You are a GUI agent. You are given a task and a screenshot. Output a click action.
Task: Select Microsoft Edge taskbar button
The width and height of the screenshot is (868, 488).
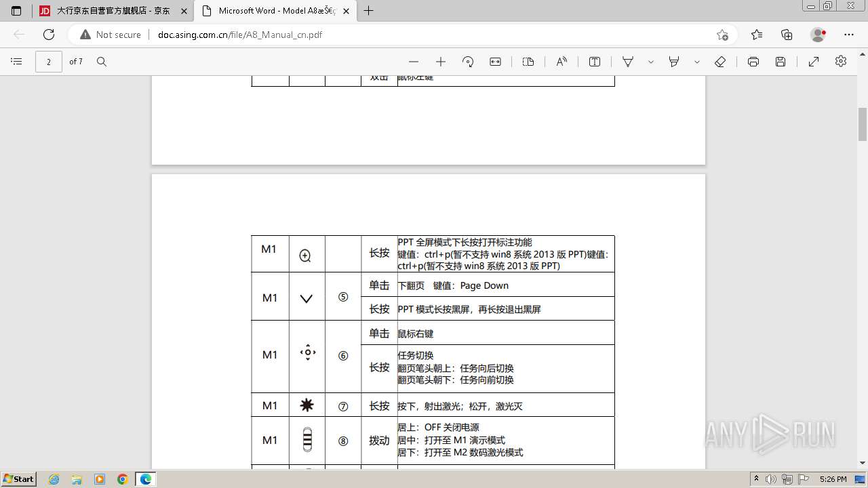pos(146,479)
